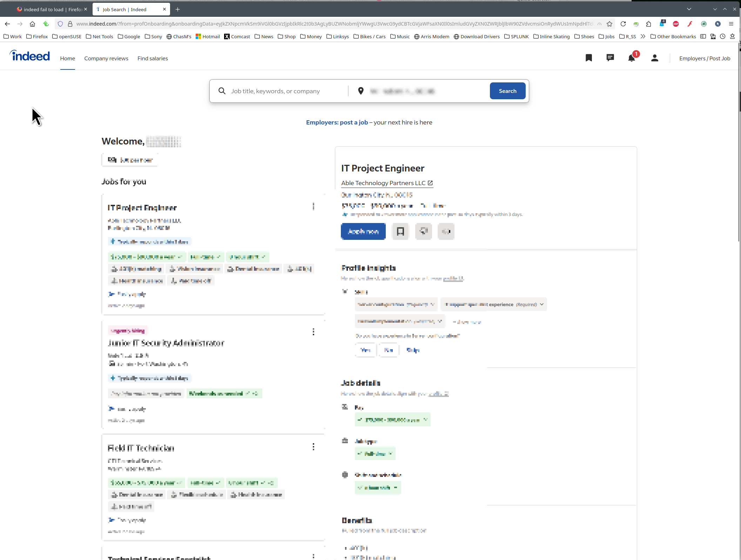This screenshot has width=741, height=560.
Task: Click the magnifier icon in job search box
Action: tap(222, 91)
